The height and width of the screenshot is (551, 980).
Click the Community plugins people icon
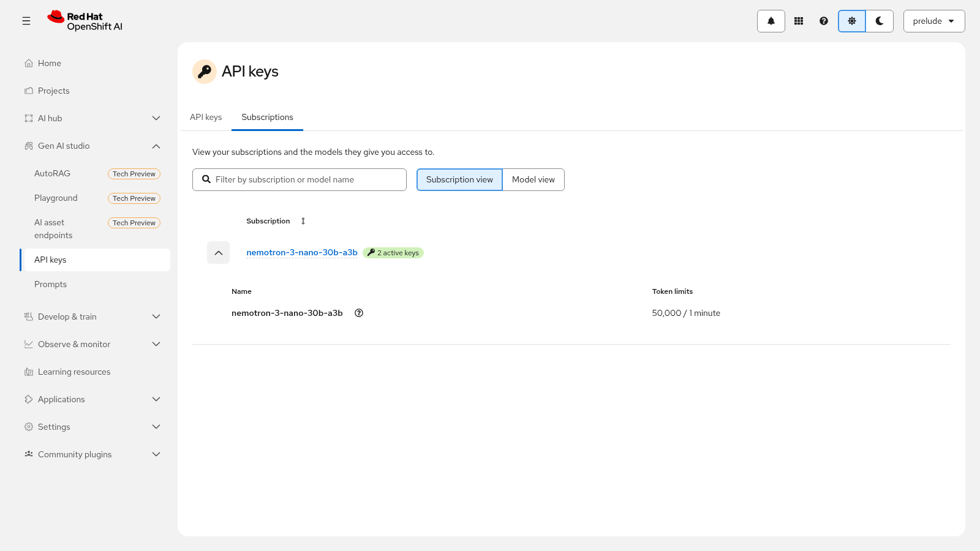(x=29, y=454)
